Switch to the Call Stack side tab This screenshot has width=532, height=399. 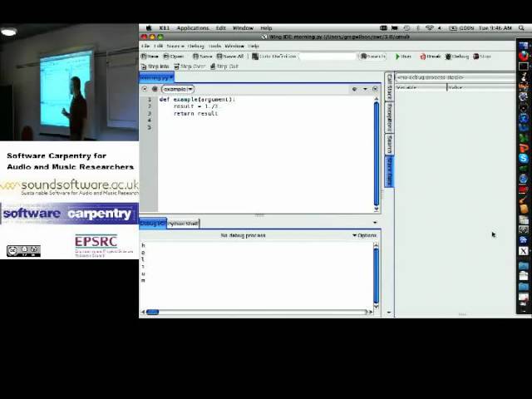click(x=389, y=86)
